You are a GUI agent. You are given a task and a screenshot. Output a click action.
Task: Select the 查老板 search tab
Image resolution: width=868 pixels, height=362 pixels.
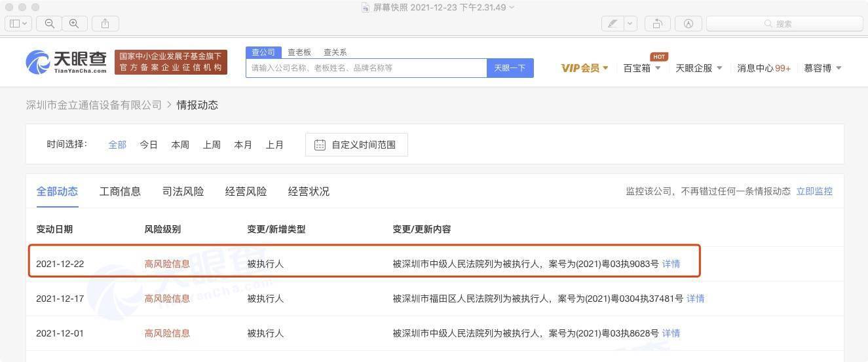coord(299,52)
